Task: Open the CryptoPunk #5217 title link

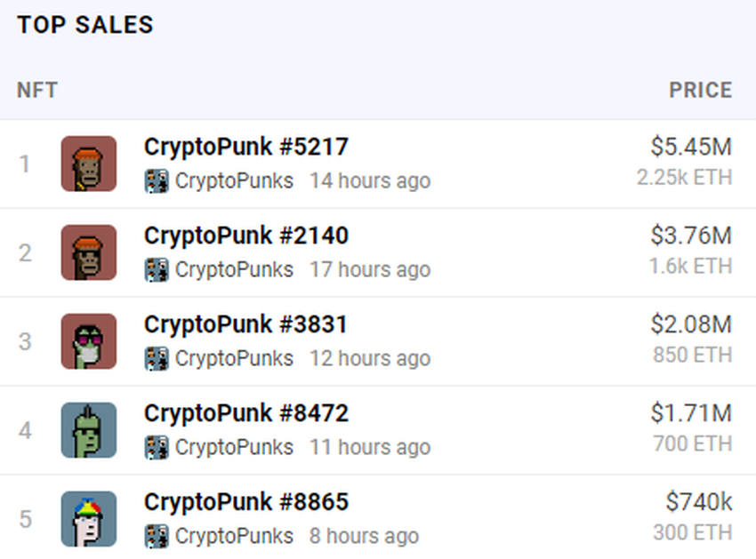Action: (x=245, y=147)
